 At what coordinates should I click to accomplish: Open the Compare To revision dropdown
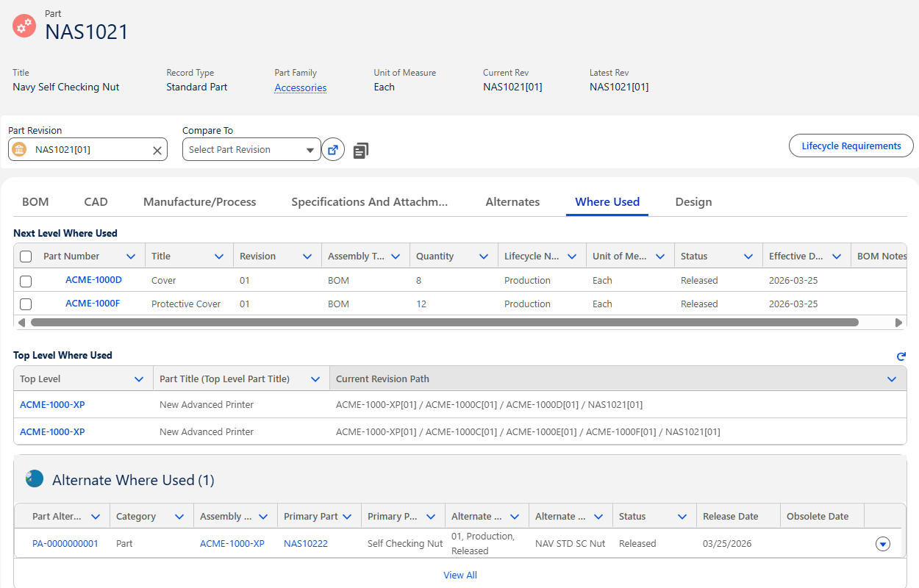251,149
